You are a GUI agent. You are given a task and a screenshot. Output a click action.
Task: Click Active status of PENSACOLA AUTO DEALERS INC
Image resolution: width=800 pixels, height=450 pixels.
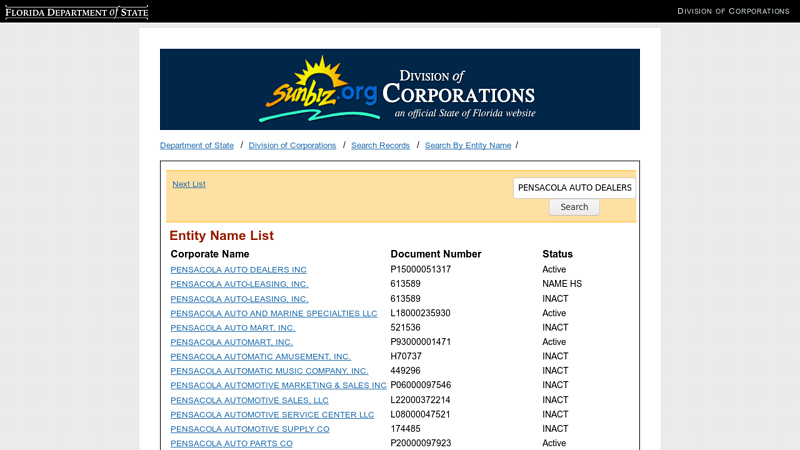click(554, 269)
